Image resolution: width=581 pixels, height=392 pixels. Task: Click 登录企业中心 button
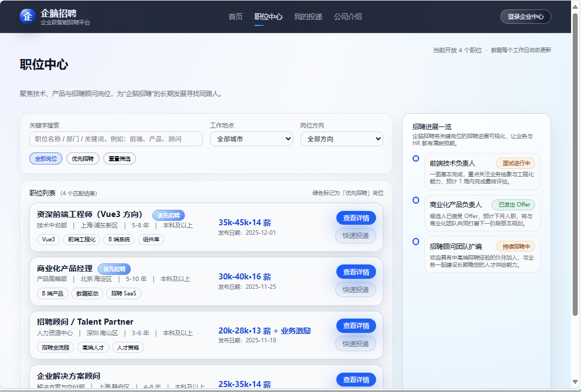(525, 17)
